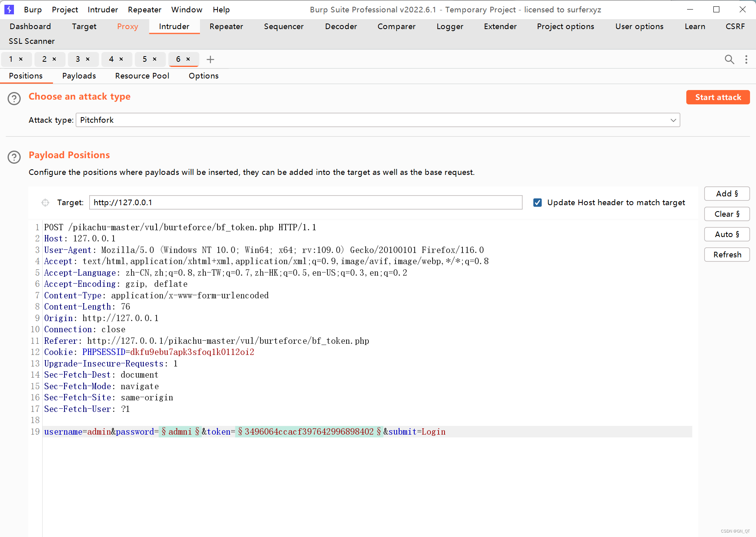Switch to the Proxy tab

127,26
